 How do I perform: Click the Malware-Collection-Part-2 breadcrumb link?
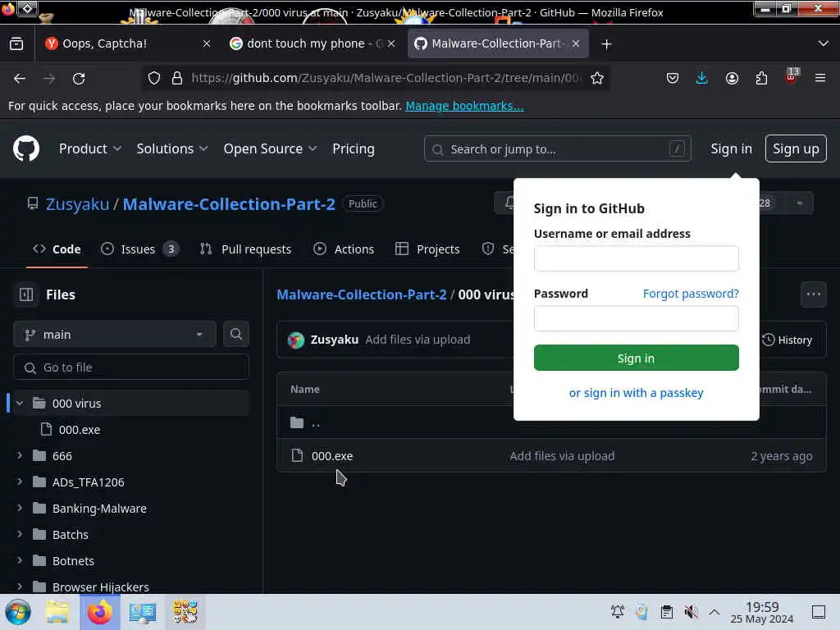361,294
